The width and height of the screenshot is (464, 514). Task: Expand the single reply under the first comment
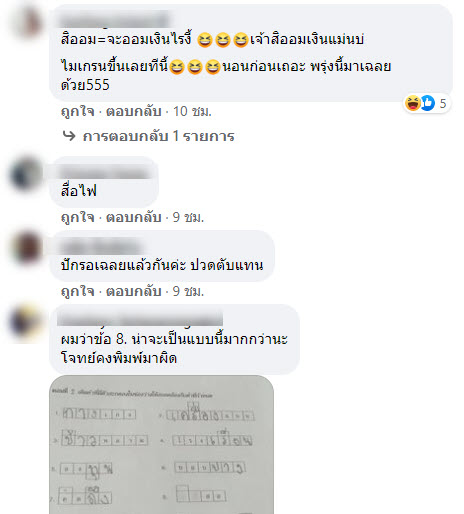(x=159, y=136)
